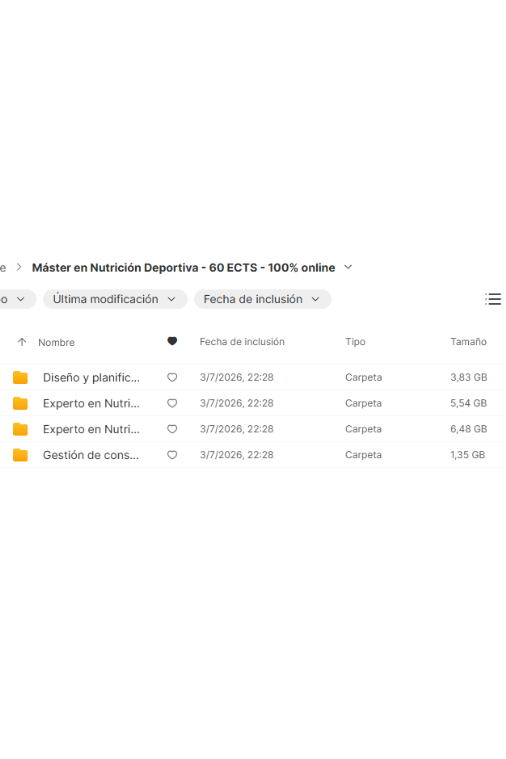This screenshot has width=506, height=759.
Task: Click the 1,35 GB size value
Action: coord(467,455)
